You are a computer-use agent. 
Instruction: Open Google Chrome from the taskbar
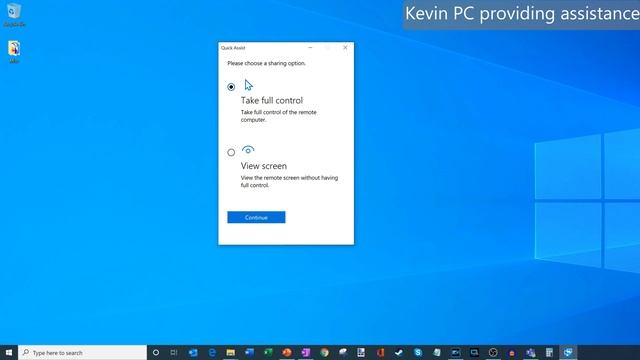click(x=324, y=352)
